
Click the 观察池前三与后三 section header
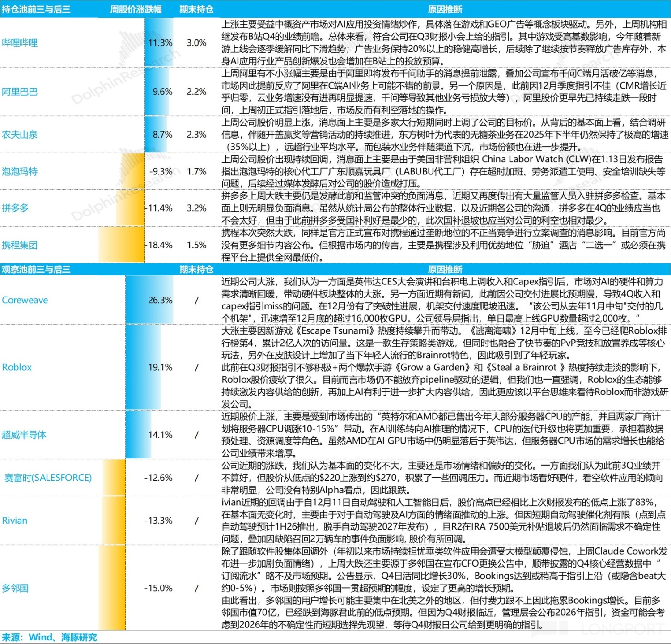[36, 269]
